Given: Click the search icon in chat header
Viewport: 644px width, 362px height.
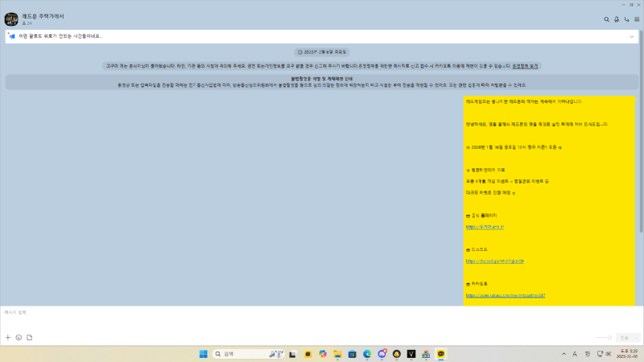Looking at the screenshot, I should (x=606, y=19).
